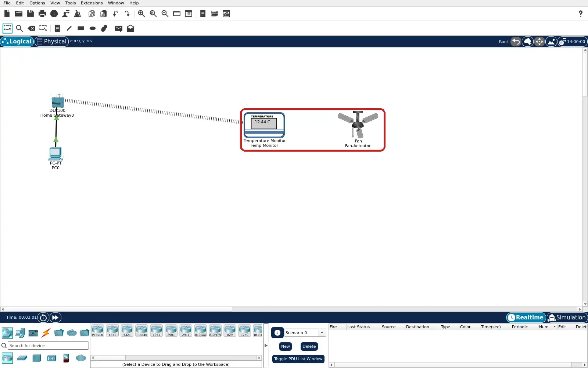Save the network with the floppy icon
Viewport: 588px width, 368px height.
click(31, 14)
